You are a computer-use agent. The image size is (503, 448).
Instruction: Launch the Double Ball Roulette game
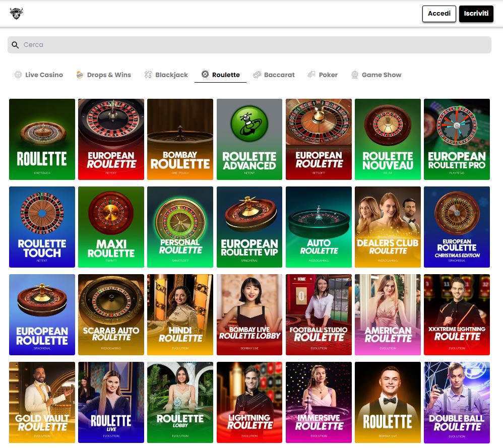pyautogui.click(x=457, y=403)
